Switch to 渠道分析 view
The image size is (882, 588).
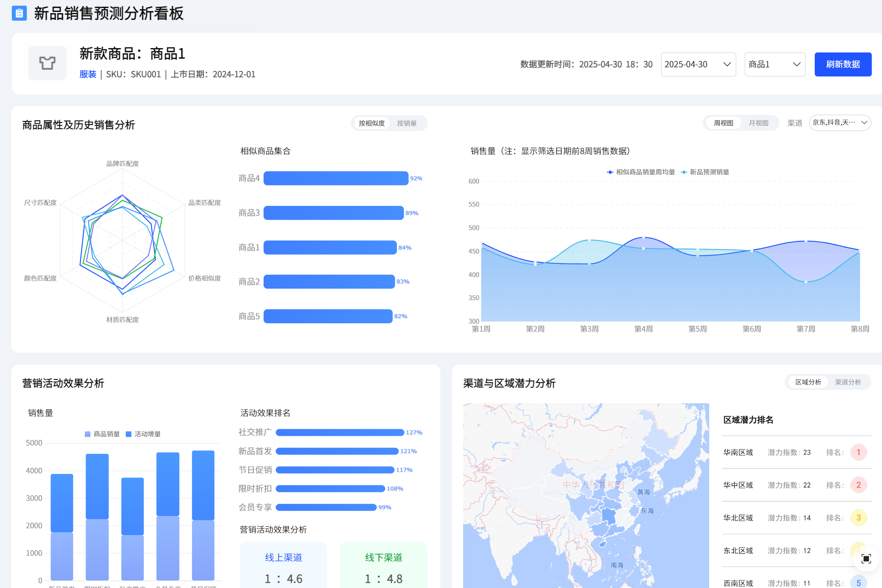pos(848,382)
